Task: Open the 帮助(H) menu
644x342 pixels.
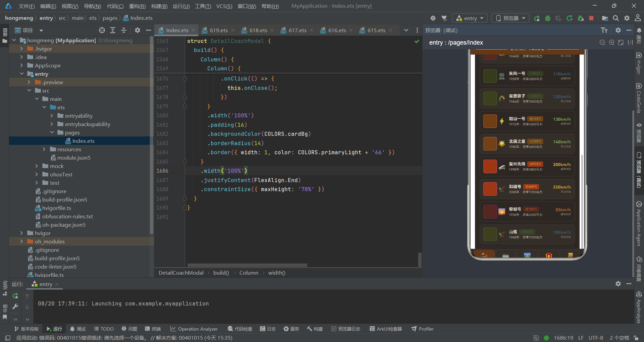Action: 270,6
